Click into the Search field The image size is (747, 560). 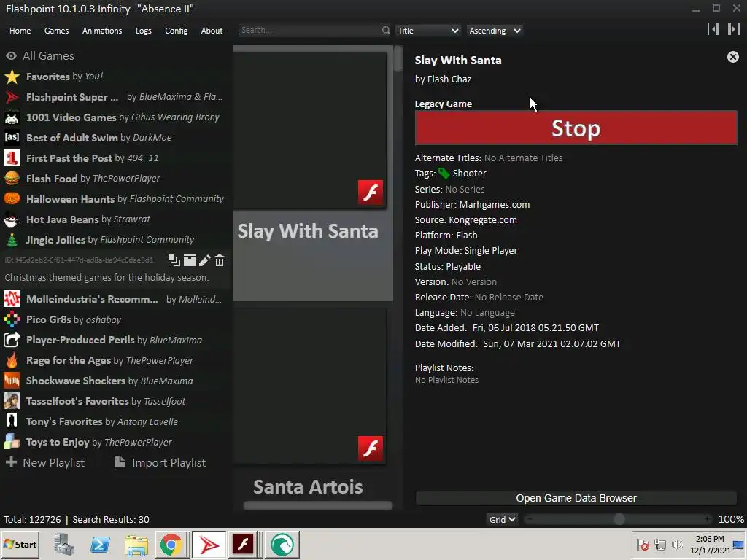(x=309, y=31)
